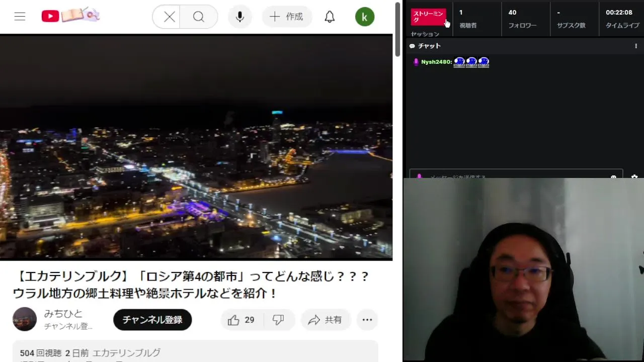Click the Nysh2480 username in chat
The image size is (644, 362).
[x=437, y=62]
